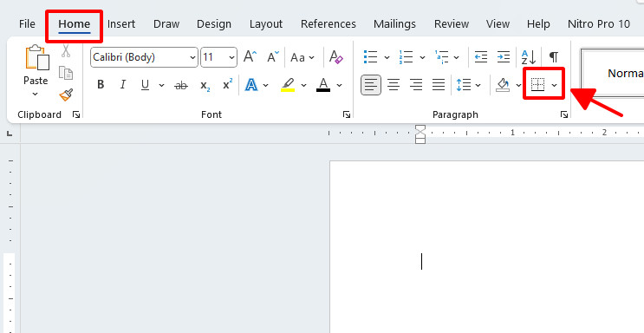Open the Font group dialog launcher
The height and width of the screenshot is (333, 644).
click(347, 114)
